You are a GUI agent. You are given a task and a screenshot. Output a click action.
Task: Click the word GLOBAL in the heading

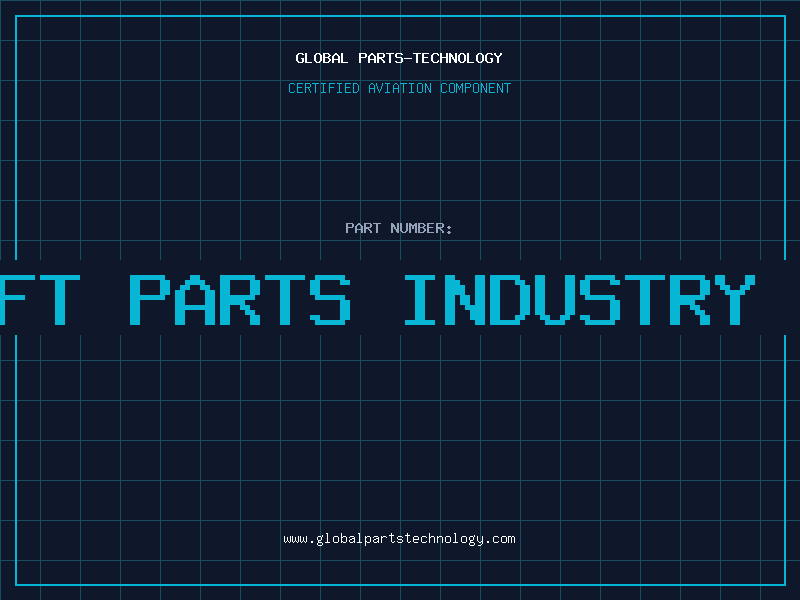321,58
